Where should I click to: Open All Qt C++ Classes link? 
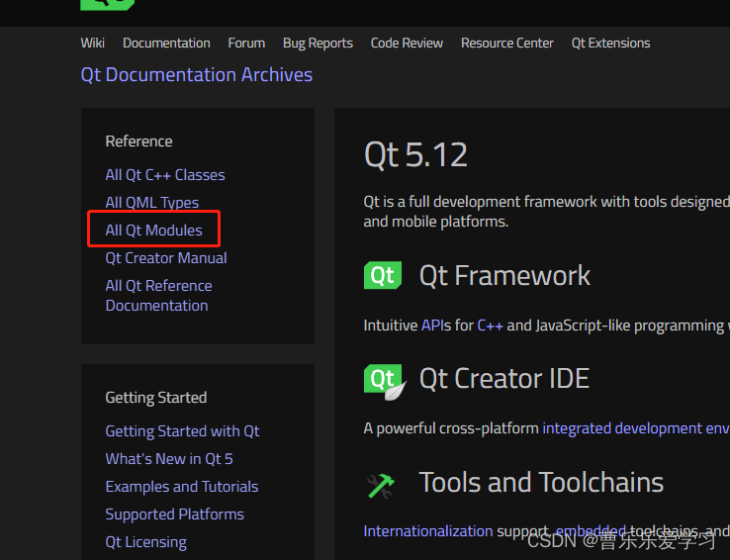pyautogui.click(x=165, y=175)
